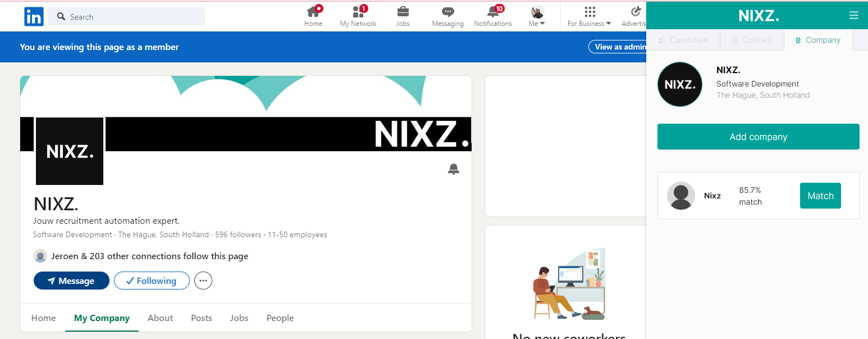Click 'The Hague, South Holland' in NIXZ panel

(763, 95)
